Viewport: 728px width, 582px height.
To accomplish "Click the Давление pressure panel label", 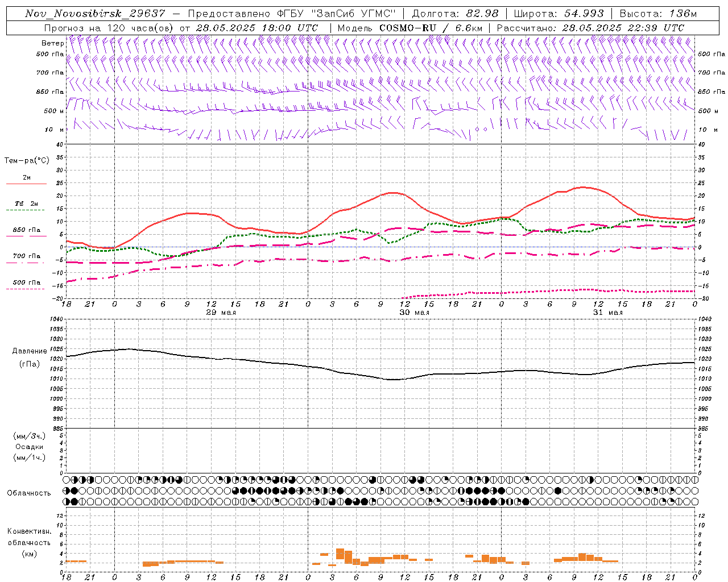I will (x=30, y=351).
